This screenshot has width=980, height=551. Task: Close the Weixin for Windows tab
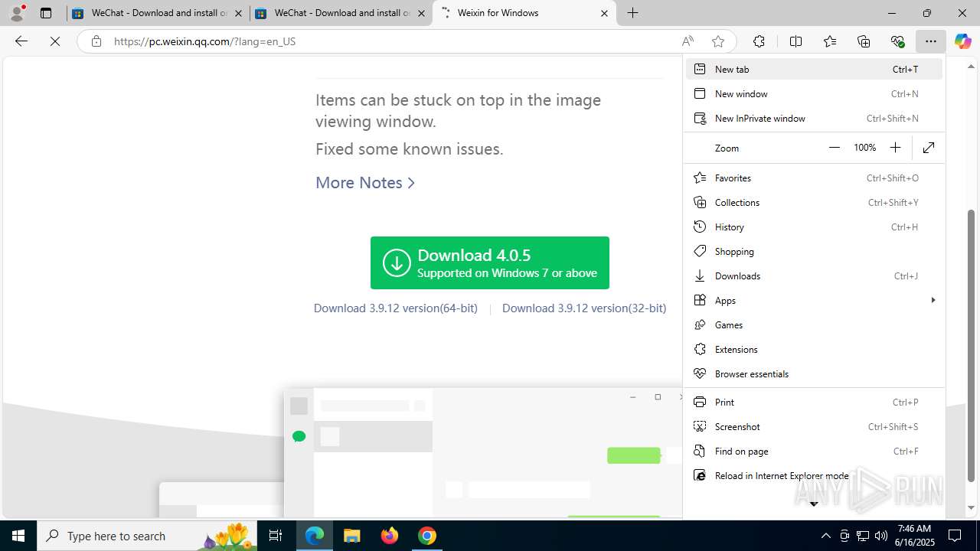(604, 13)
